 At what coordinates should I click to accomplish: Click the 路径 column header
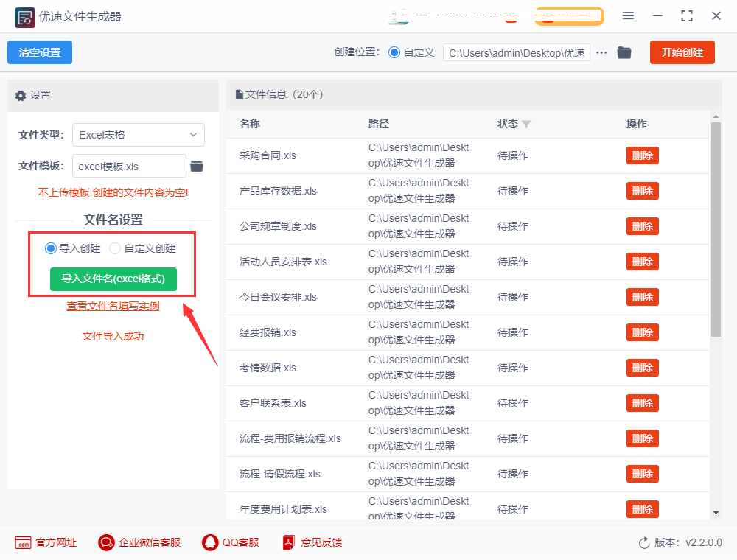pyautogui.click(x=378, y=124)
